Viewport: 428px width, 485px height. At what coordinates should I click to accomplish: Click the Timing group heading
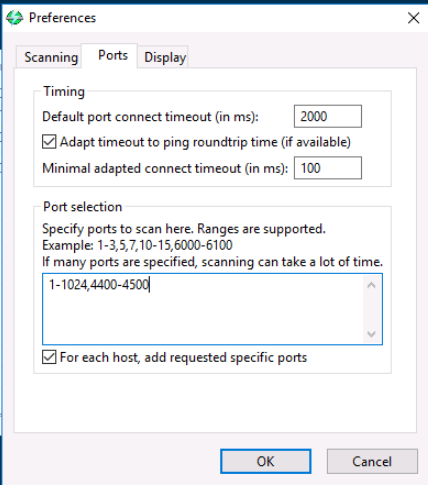click(64, 91)
